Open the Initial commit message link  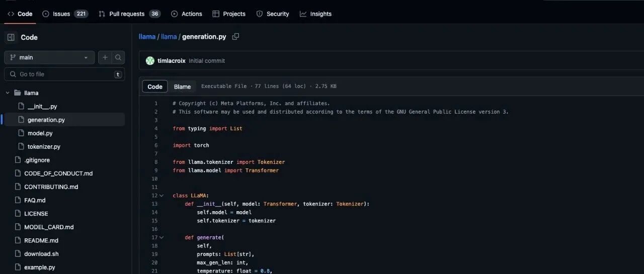(x=207, y=61)
